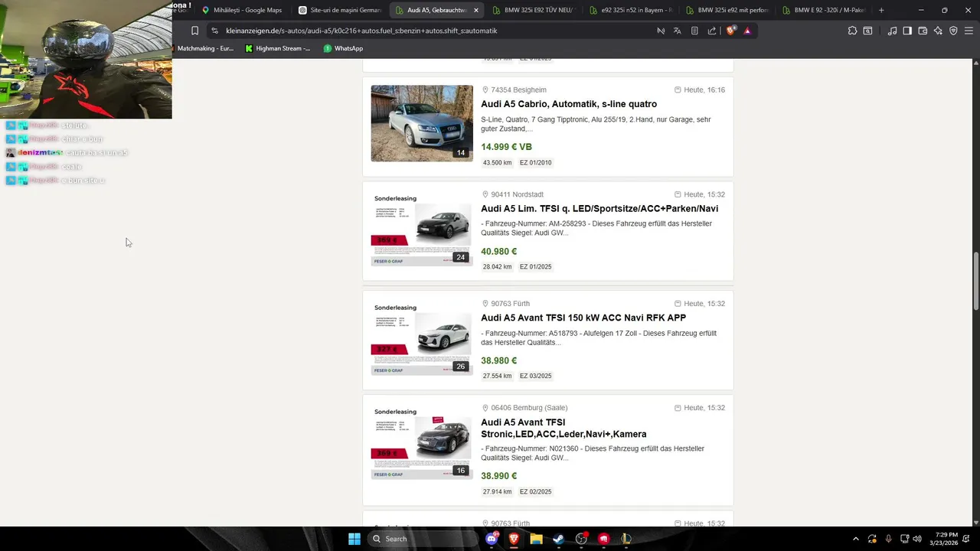Close the Audi A5 Gebrauchtwagen tab
Viewport: 980px width, 551px height.
[x=476, y=10]
